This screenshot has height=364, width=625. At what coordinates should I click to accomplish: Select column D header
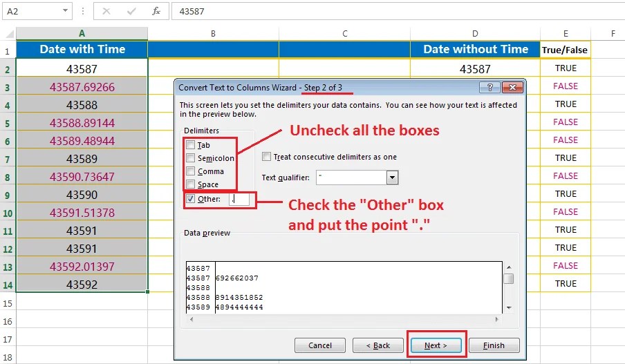pos(475,33)
